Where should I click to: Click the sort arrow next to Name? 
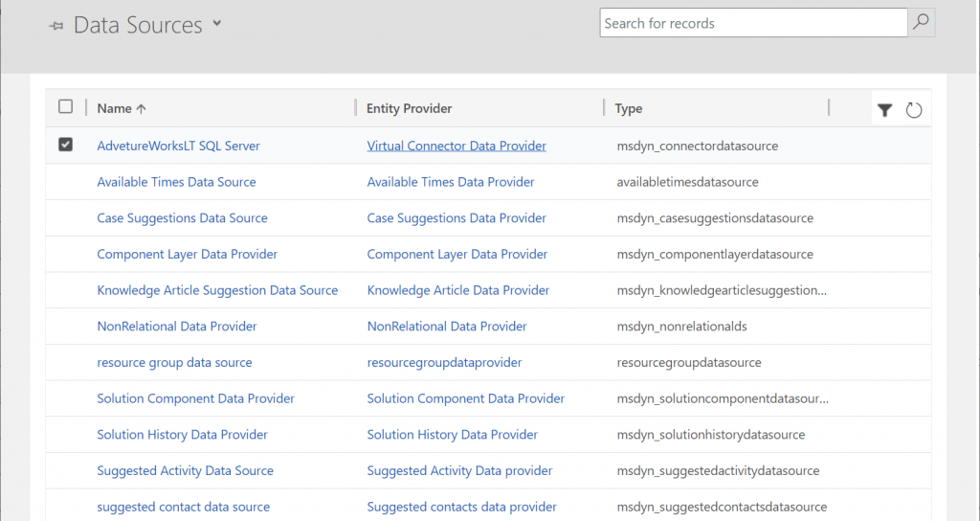pyautogui.click(x=142, y=109)
